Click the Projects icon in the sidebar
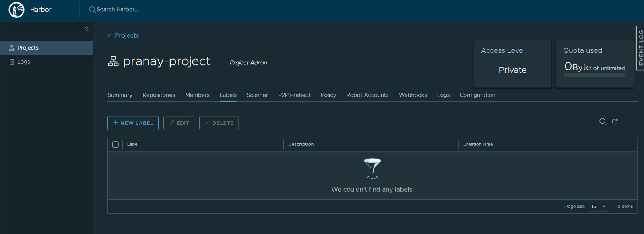The height and width of the screenshot is (234, 644). [12, 48]
